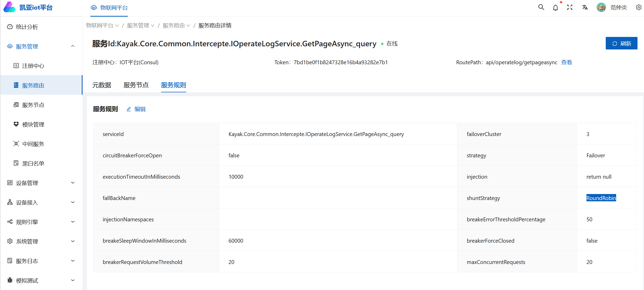Open 黑白名单 in the sidebar
Screen dimensions: 644x290
pyautogui.click(x=33, y=164)
